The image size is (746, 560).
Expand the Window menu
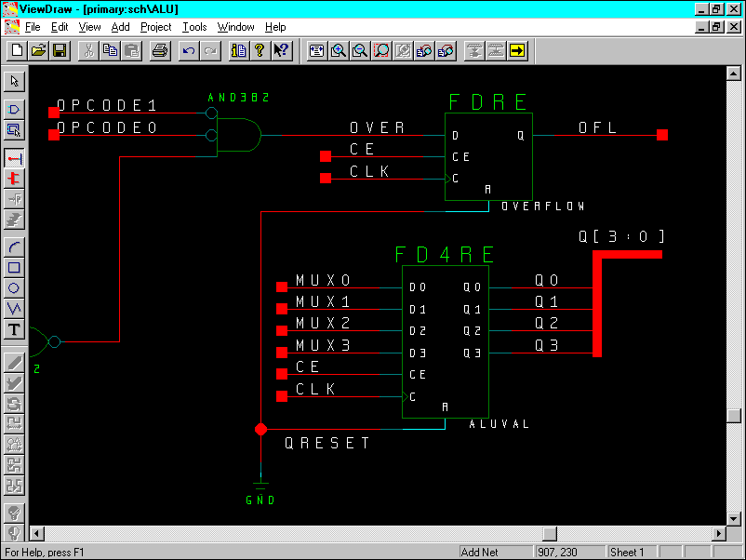click(x=235, y=27)
